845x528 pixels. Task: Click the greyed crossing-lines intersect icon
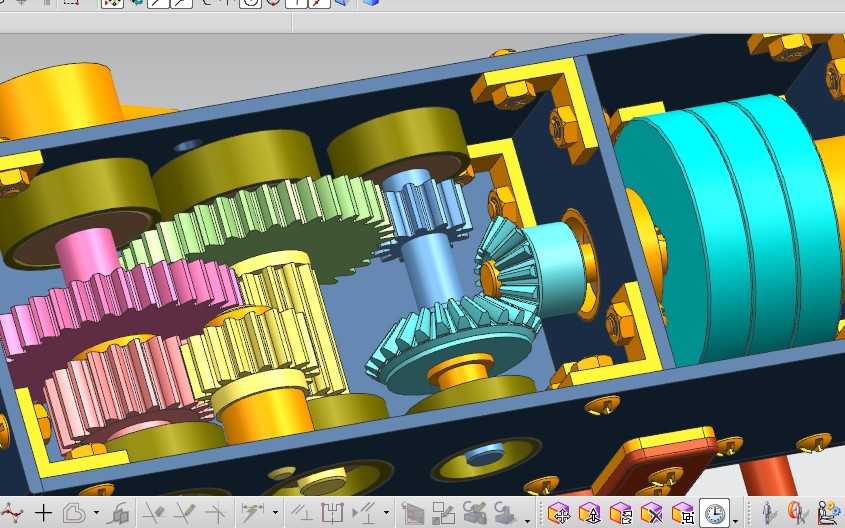click(216, 513)
